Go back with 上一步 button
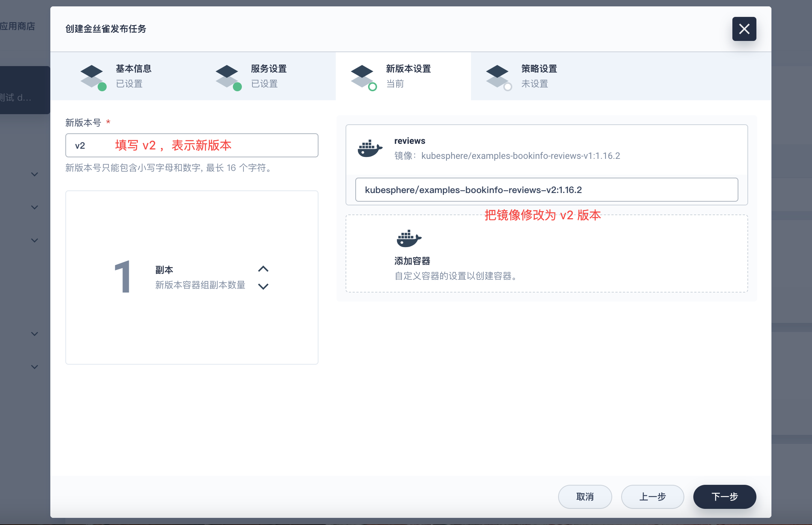Image resolution: width=812 pixels, height=525 pixels. pyautogui.click(x=652, y=497)
